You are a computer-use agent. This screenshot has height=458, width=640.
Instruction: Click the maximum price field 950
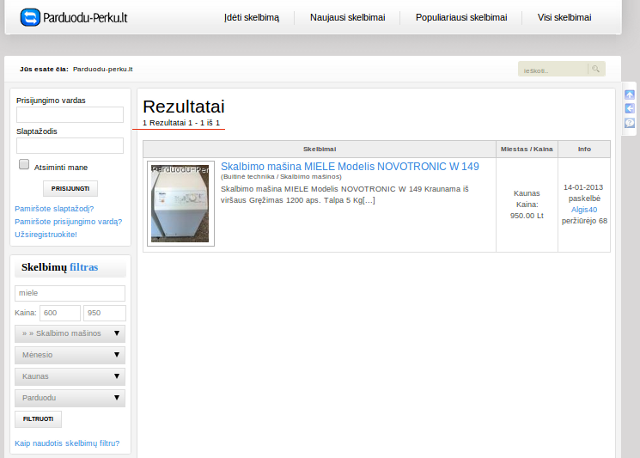[x=104, y=313]
